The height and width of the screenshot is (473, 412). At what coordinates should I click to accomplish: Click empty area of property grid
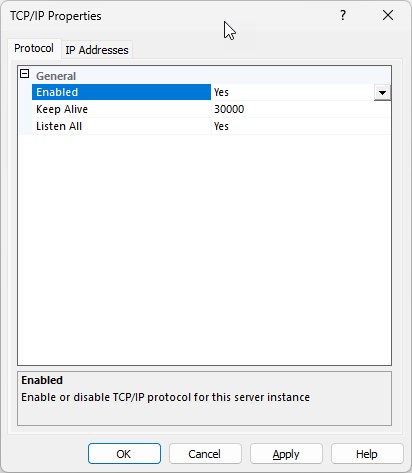[204, 250]
